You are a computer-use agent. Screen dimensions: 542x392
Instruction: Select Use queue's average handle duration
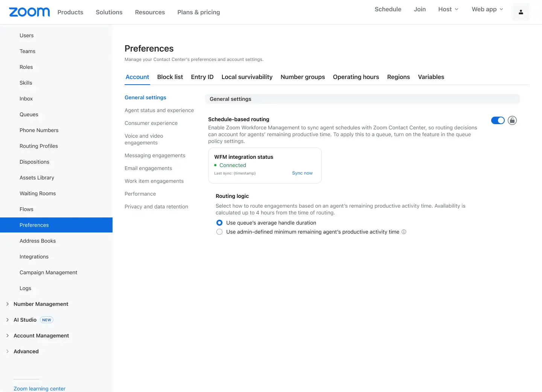tap(219, 223)
